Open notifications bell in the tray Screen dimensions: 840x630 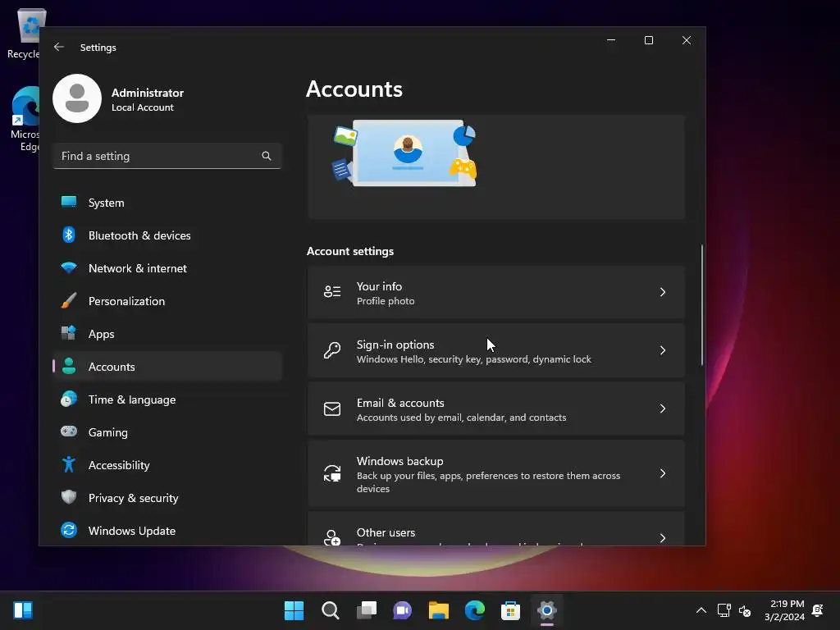click(818, 610)
